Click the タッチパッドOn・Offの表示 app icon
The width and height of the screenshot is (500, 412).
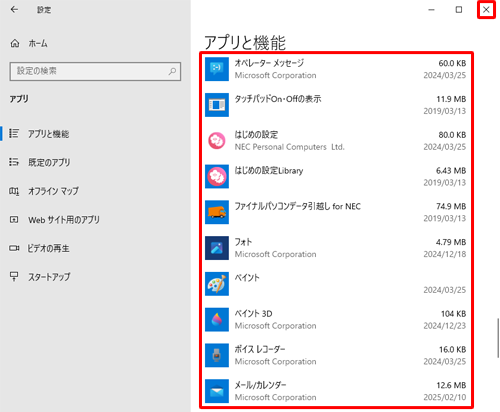click(x=217, y=105)
